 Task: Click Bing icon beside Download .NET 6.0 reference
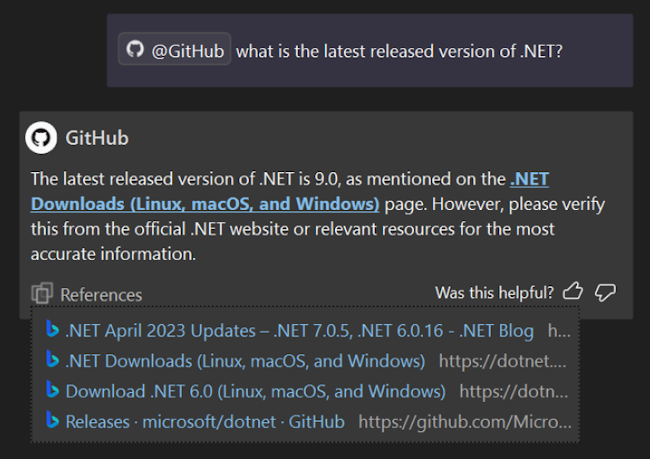(51, 391)
